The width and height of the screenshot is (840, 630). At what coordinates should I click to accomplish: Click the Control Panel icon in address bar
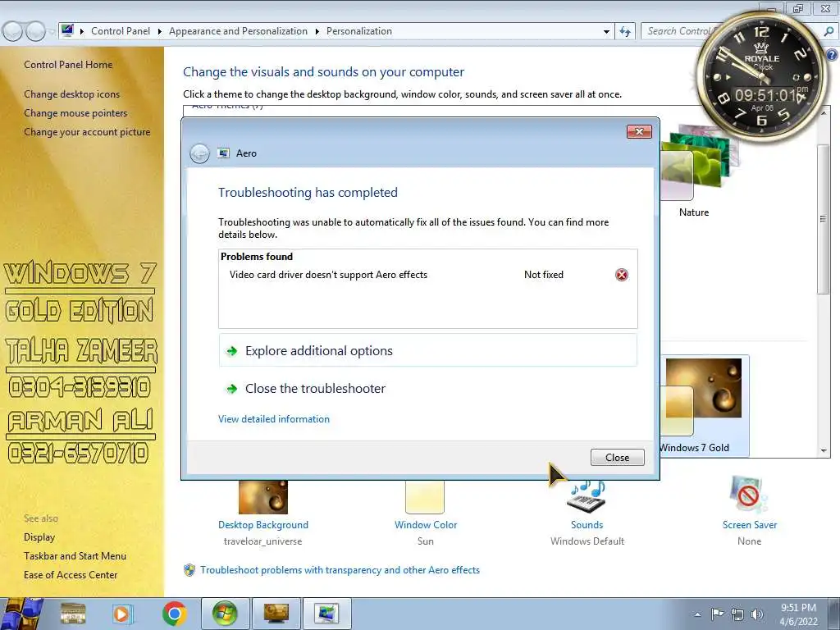point(67,30)
